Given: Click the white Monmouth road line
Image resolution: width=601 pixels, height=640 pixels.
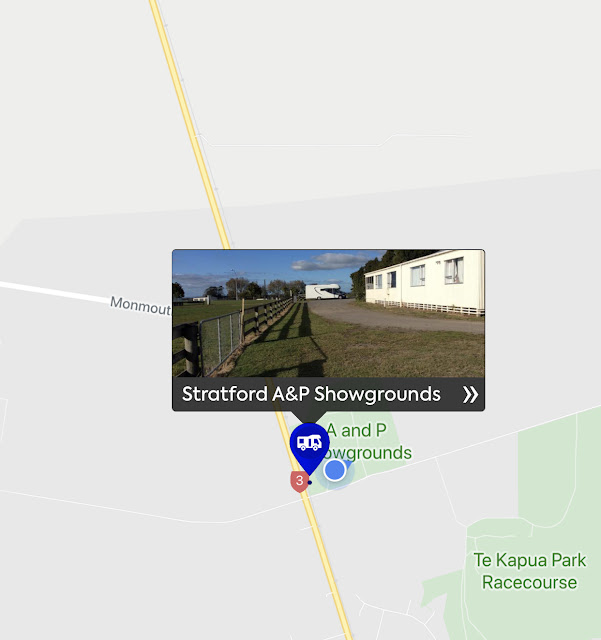Looking at the screenshot, I should [x=55, y=292].
